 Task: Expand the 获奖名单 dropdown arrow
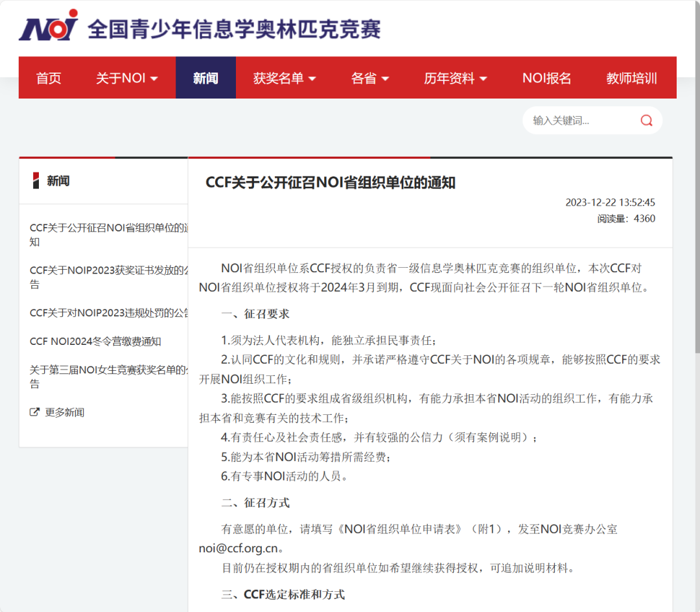pos(312,79)
